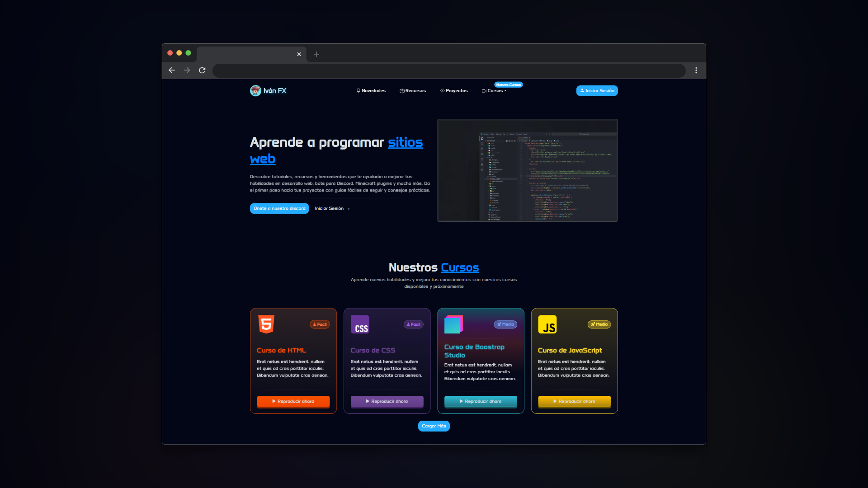Click the Fácil badge on Curso de CSS
This screenshot has width=868, height=488.
pyautogui.click(x=413, y=324)
